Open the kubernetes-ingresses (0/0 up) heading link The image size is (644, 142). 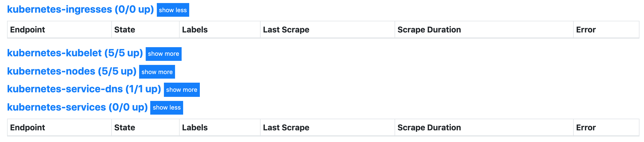[x=80, y=10]
